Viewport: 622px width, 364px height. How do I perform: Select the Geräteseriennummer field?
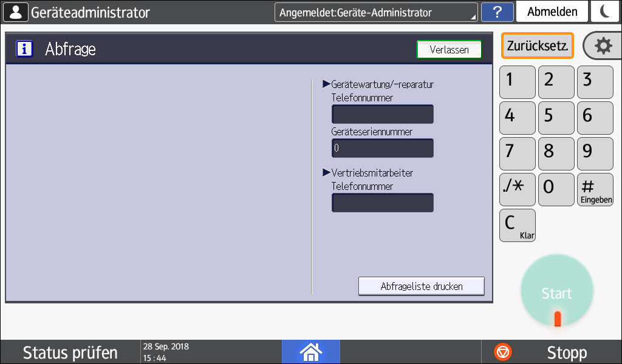382,148
